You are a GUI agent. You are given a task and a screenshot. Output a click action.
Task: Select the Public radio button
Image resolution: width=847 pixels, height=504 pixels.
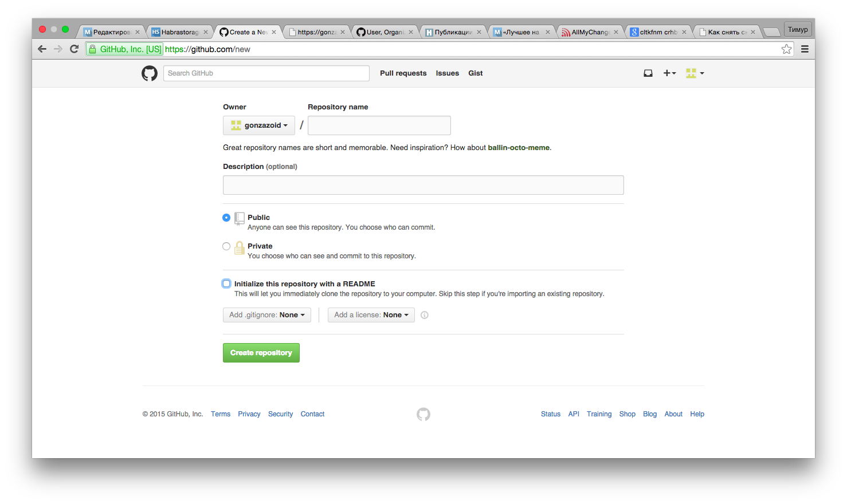(x=226, y=218)
